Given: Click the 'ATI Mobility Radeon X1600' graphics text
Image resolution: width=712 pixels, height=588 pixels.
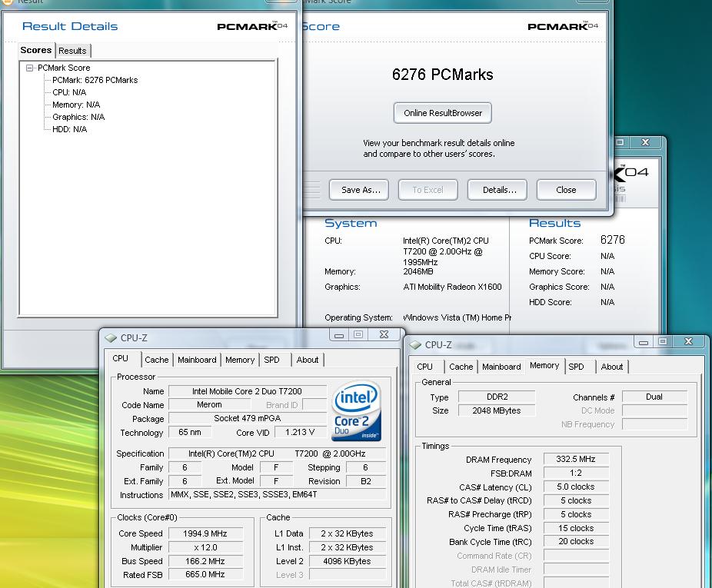Looking at the screenshot, I should click(452, 287).
